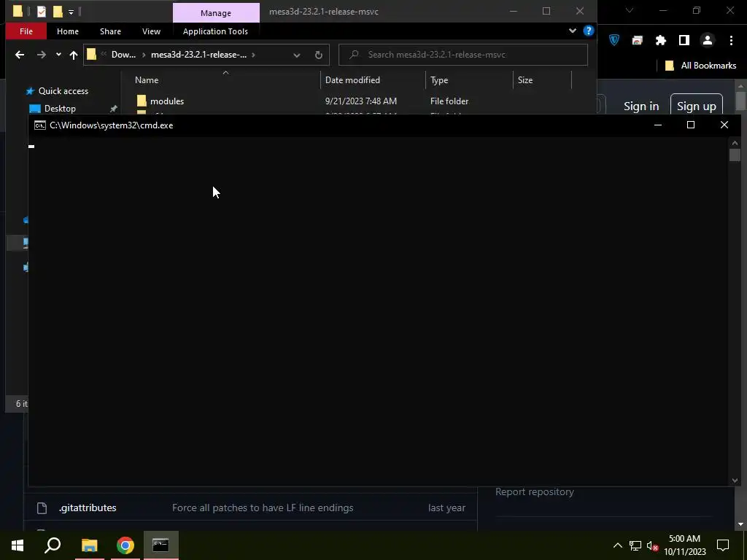Open the taskbar clock and date
747x560 pixels.
[x=684, y=545]
